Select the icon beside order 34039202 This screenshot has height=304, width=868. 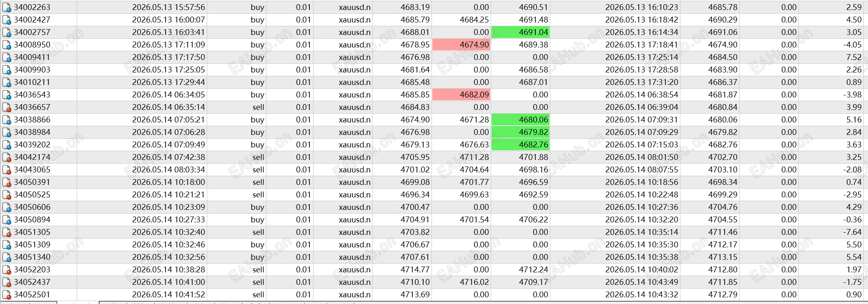[x=7, y=145]
